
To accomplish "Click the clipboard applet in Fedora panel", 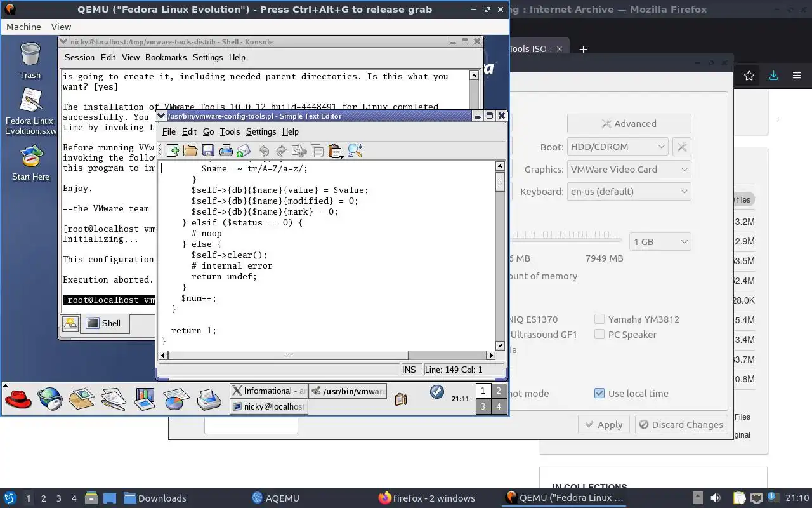I will 400,399.
